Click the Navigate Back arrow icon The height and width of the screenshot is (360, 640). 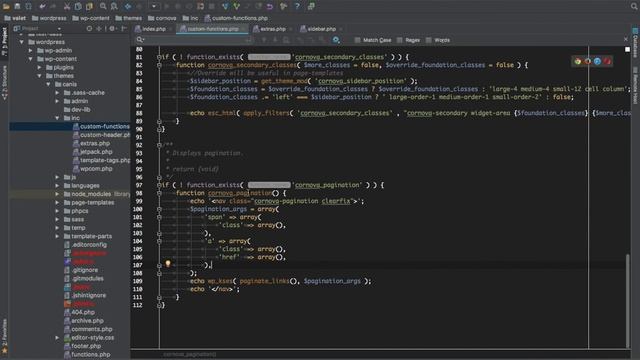(x=128, y=6)
